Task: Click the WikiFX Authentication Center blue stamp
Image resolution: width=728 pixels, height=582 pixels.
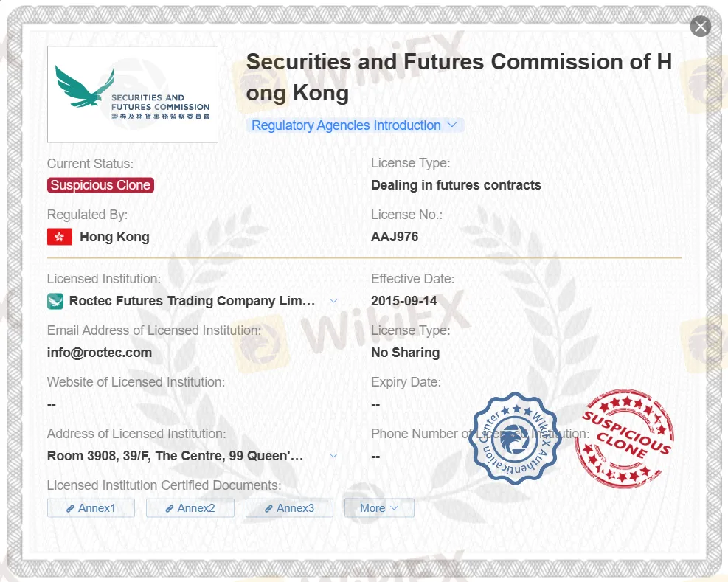Action: pos(514,438)
